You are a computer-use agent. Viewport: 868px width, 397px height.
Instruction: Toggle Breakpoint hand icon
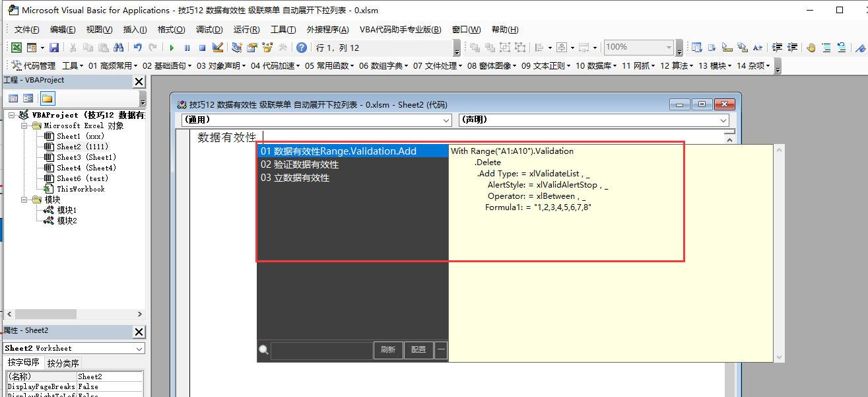[x=811, y=48]
